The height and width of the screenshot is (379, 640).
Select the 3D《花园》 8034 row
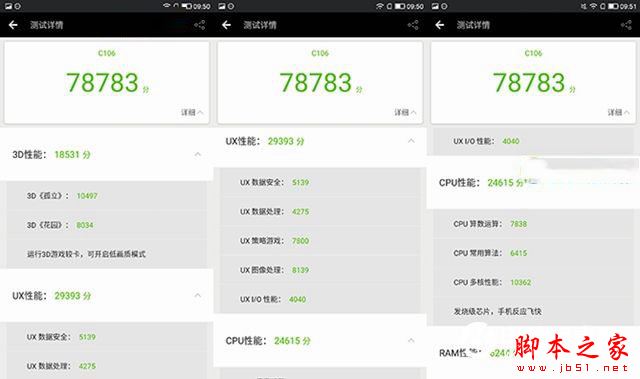point(107,225)
